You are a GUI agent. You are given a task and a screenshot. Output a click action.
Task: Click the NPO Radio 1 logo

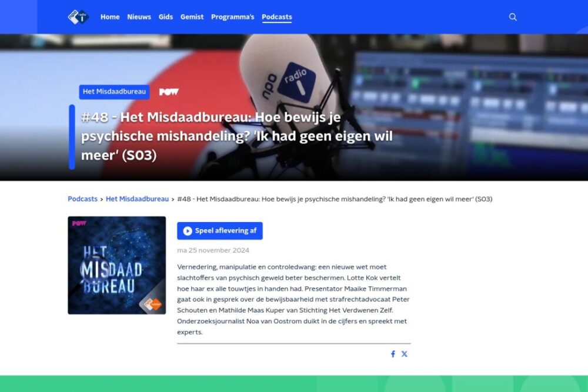click(x=78, y=17)
